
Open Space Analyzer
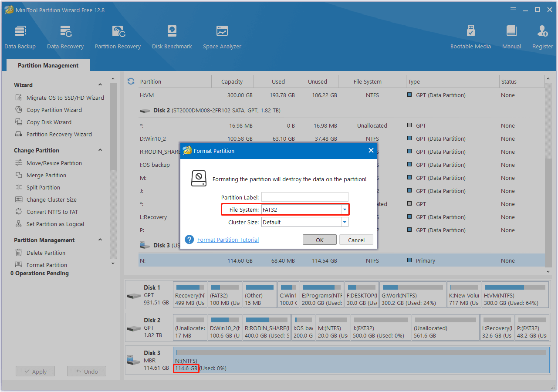point(222,37)
